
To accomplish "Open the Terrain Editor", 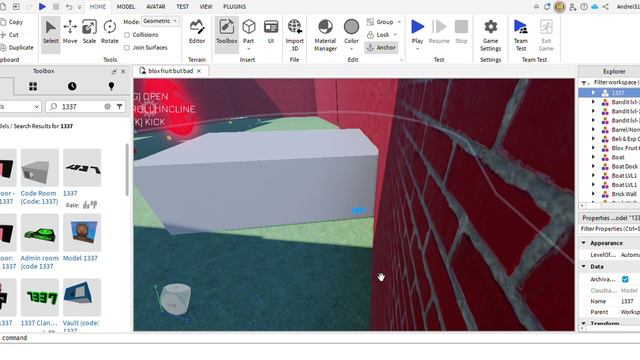I will click(197, 32).
